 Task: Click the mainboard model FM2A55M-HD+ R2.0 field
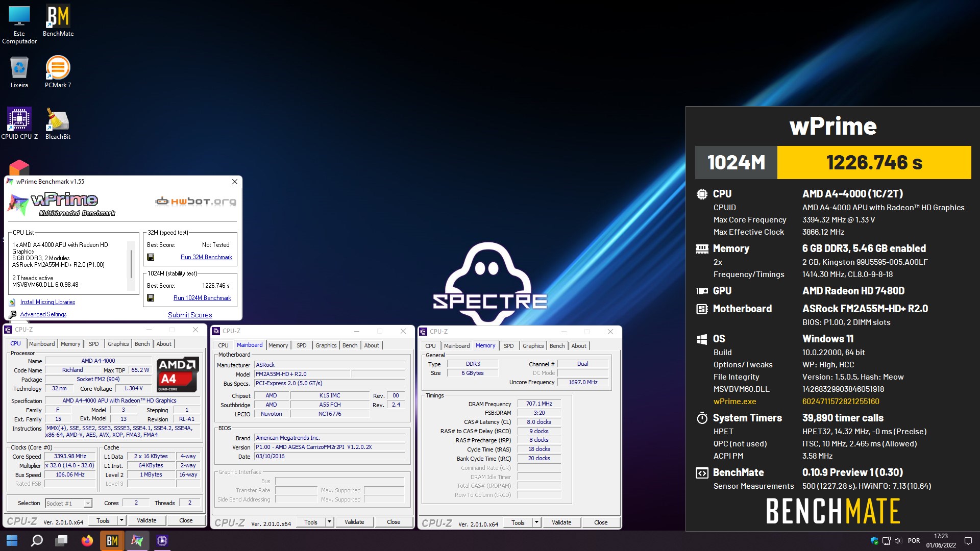click(302, 374)
